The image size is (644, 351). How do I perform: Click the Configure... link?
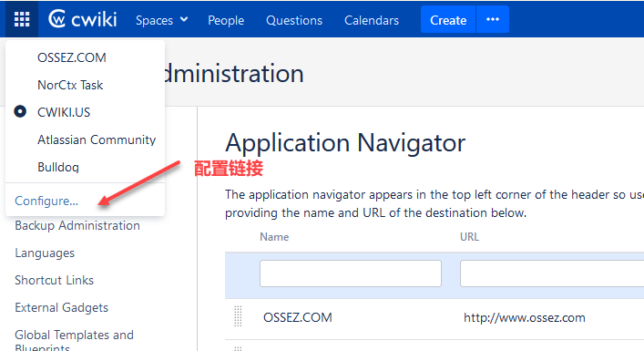click(46, 201)
